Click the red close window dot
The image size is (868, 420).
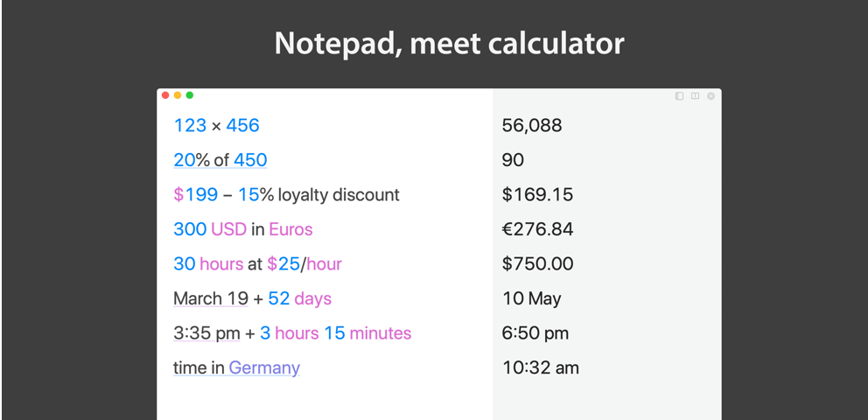click(165, 95)
